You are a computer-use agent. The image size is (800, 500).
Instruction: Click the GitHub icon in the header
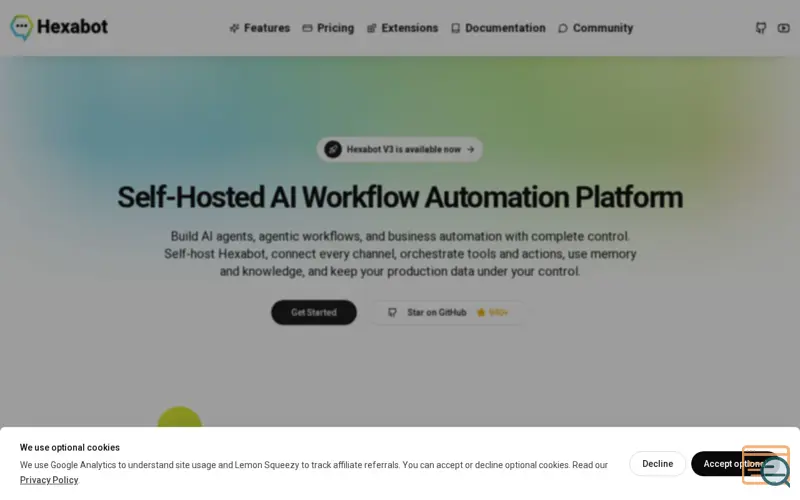[761, 28]
